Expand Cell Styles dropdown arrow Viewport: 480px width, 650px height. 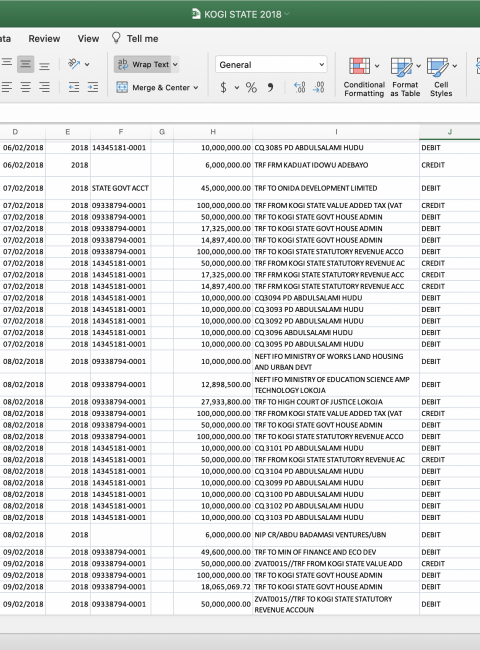pyautogui.click(x=455, y=66)
